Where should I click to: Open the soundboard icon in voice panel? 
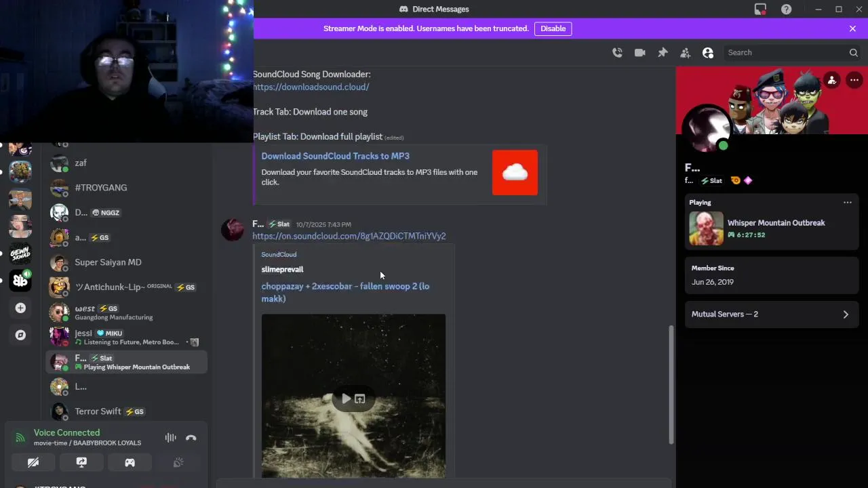pos(178,462)
